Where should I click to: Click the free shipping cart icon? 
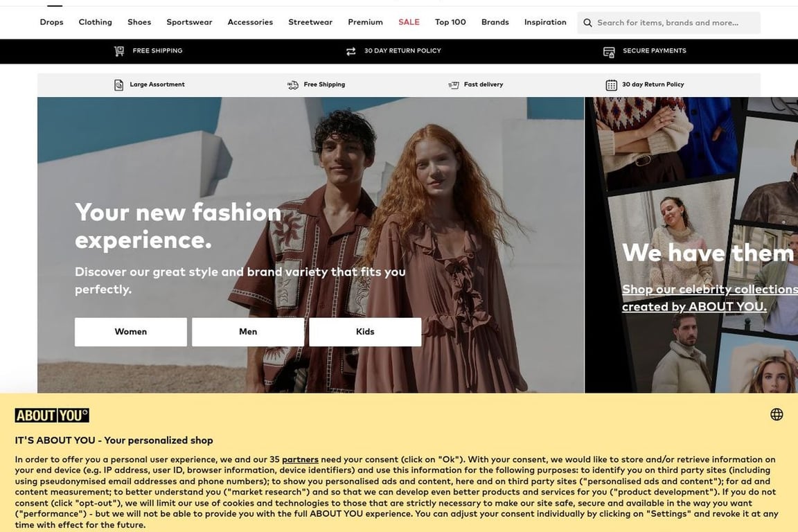pos(119,51)
